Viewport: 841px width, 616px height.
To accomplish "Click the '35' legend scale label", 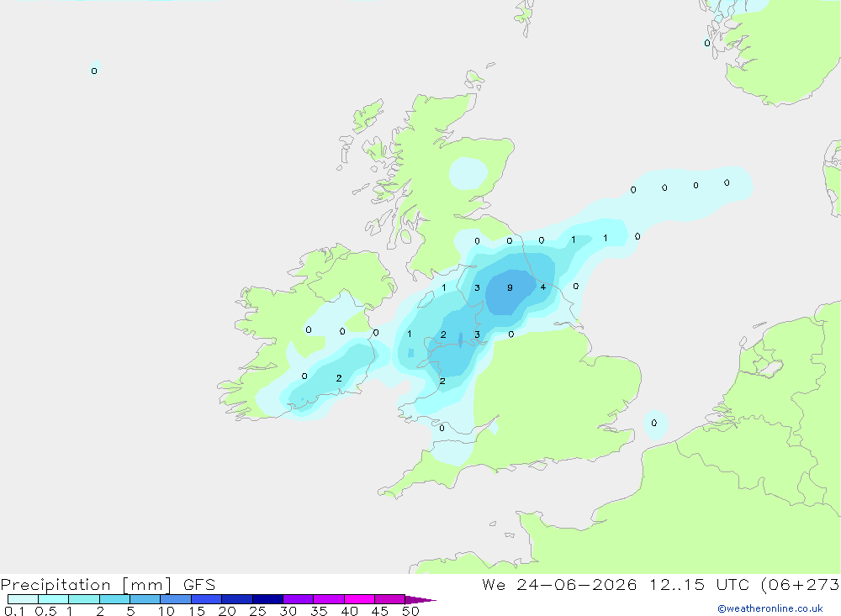I will coord(319,611).
